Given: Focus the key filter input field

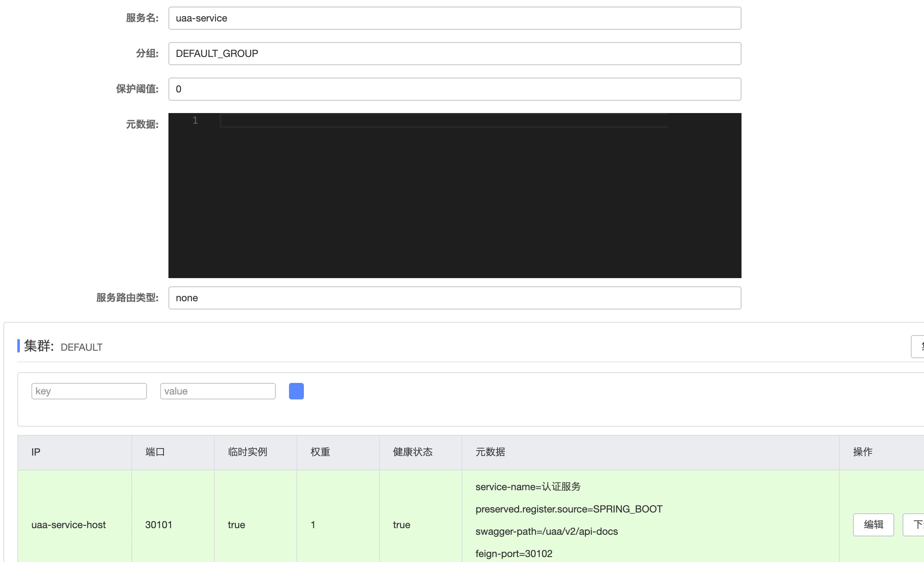Looking at the screenshot, I should pos(89,391).
